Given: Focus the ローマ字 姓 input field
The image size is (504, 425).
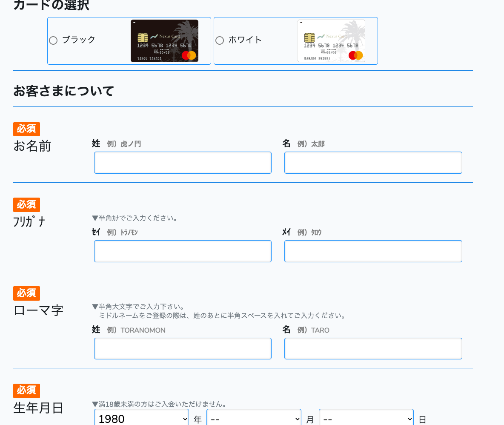Looking at the screenshot, I should click(x=183, y=348).
